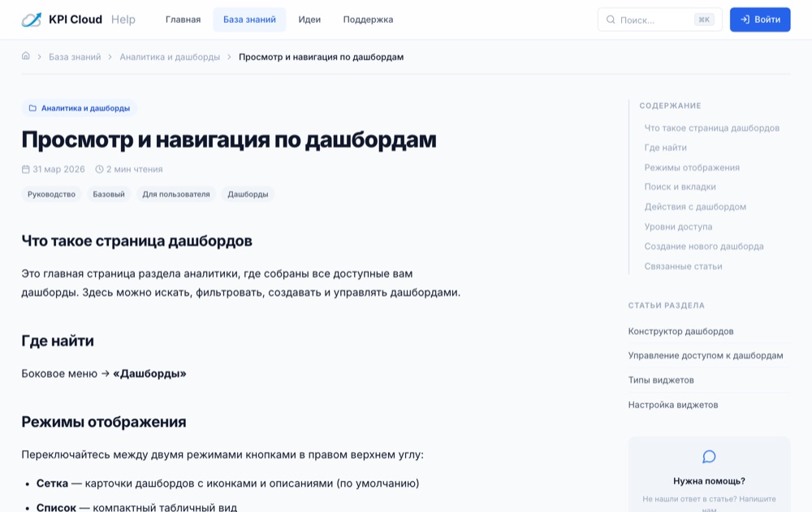Click the 2 мин чтения label
The width and height of the screenshot is (812, 512).
[135, 169]
